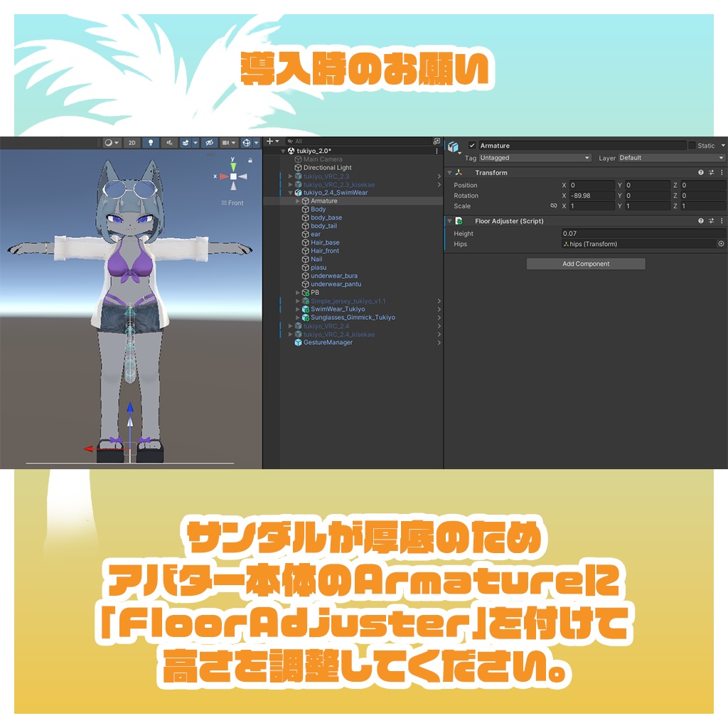Click the audio mute icon in the Scene toolbar
This screenshot has height=728, width=728.
[x=171, y=143]
